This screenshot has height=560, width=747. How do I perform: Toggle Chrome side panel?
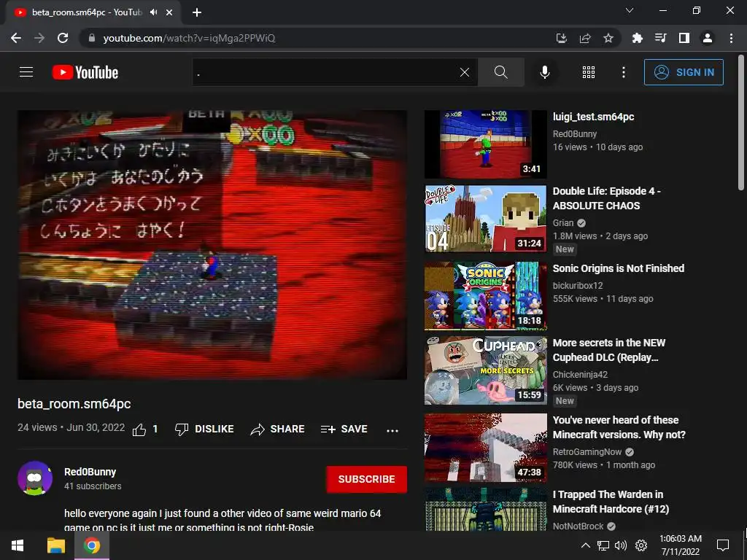[x=684, y=38]
